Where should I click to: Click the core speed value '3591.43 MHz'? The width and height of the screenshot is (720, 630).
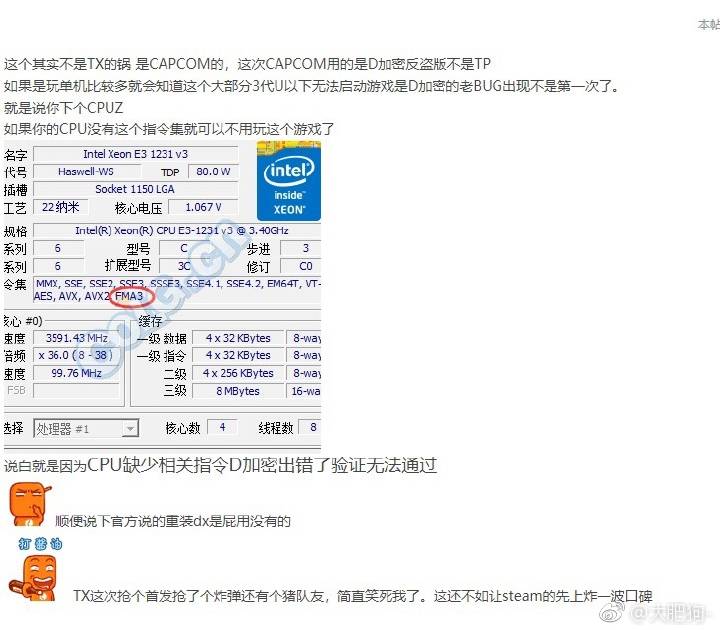(x=76, y=338)
